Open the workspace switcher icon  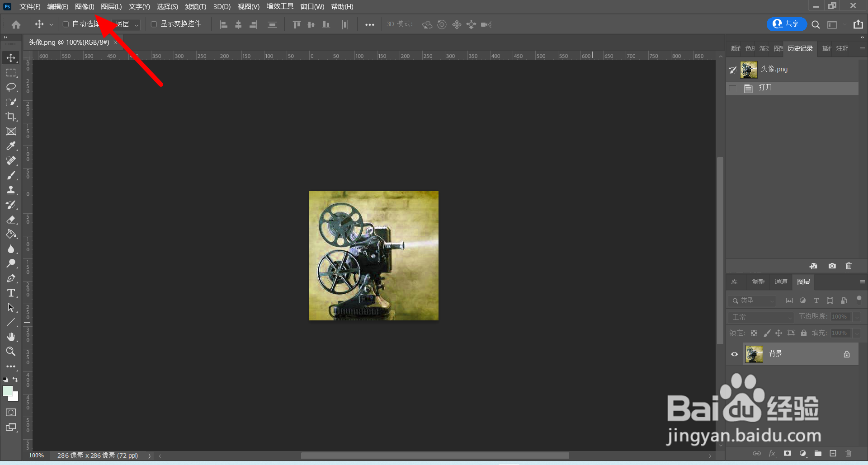(832, 25)
